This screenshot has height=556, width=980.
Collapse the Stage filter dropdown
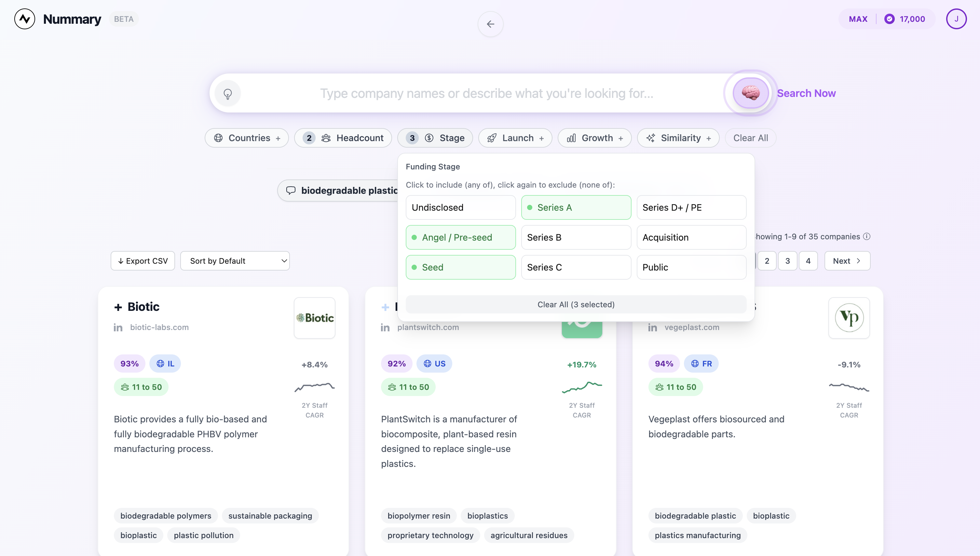(x=435, y=138)
